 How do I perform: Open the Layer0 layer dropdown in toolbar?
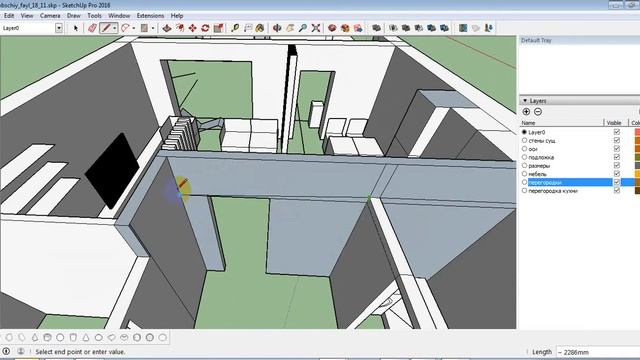coord(59,28)
